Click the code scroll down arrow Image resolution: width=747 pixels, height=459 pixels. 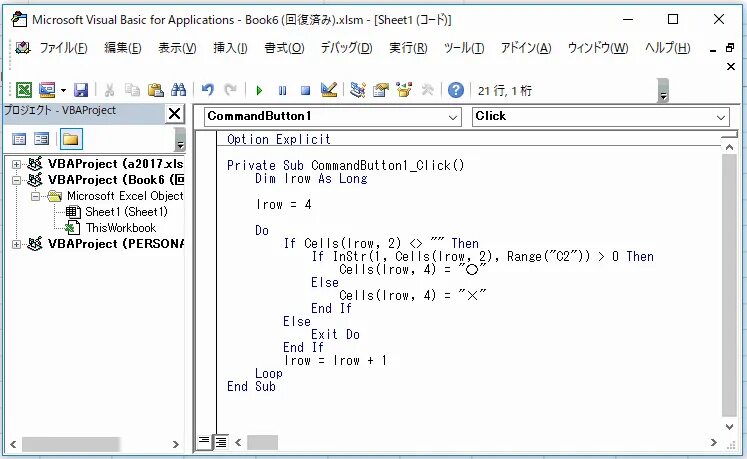(x=729, y=426)
